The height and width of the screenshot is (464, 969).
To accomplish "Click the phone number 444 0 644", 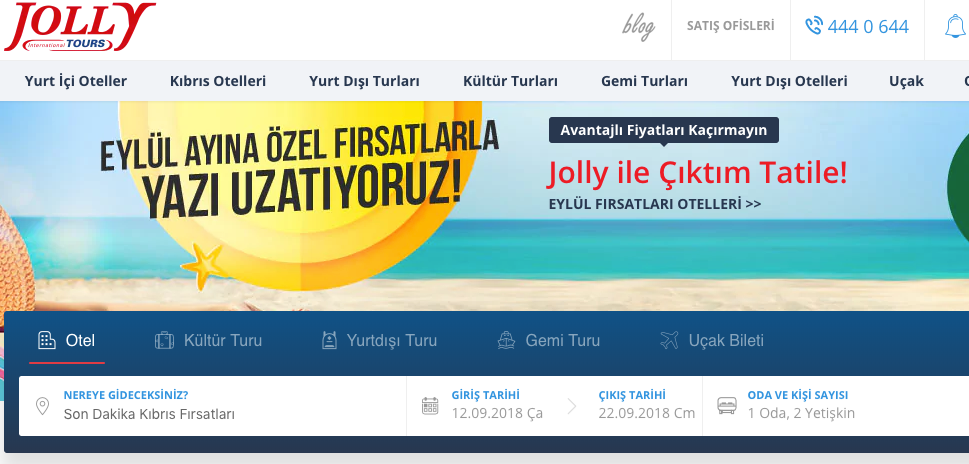I will pyautogui.click(x=868, y=27).
